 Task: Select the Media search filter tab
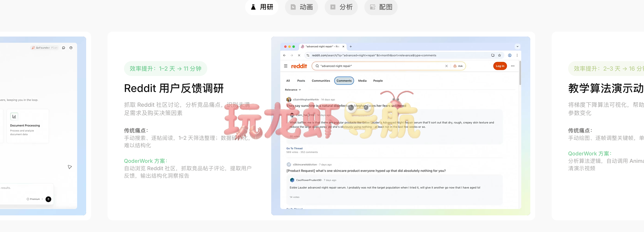362,81
